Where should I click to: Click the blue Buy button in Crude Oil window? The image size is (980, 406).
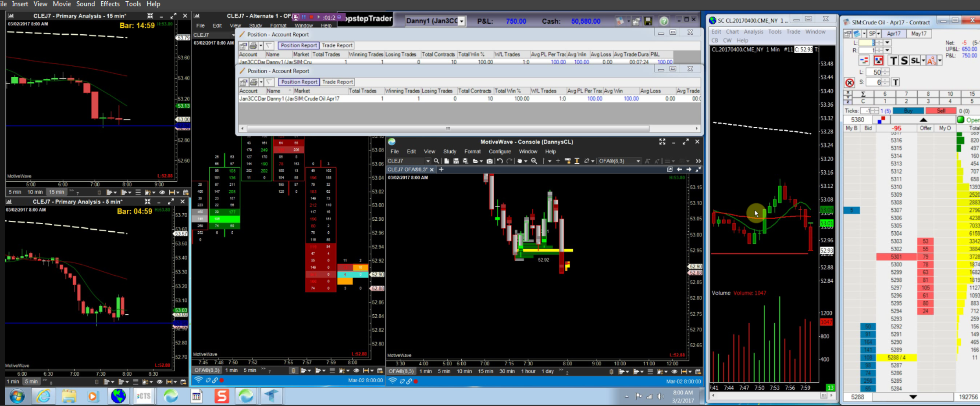[x=908, y=111]
